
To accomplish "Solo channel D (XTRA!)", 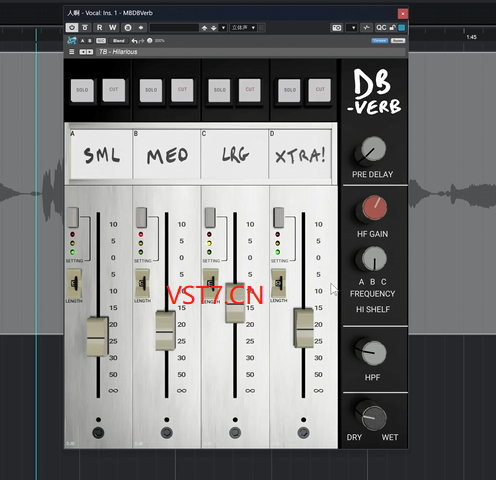I will [x=289, y=90].
